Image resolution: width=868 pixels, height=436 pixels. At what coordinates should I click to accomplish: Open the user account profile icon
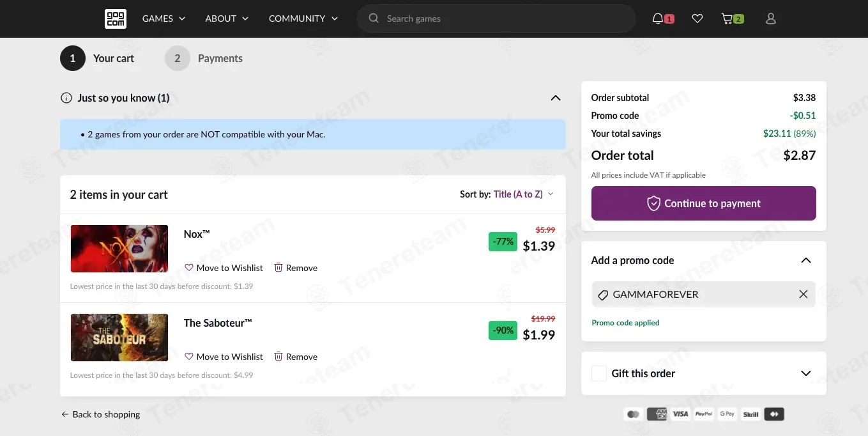[771, 19]
